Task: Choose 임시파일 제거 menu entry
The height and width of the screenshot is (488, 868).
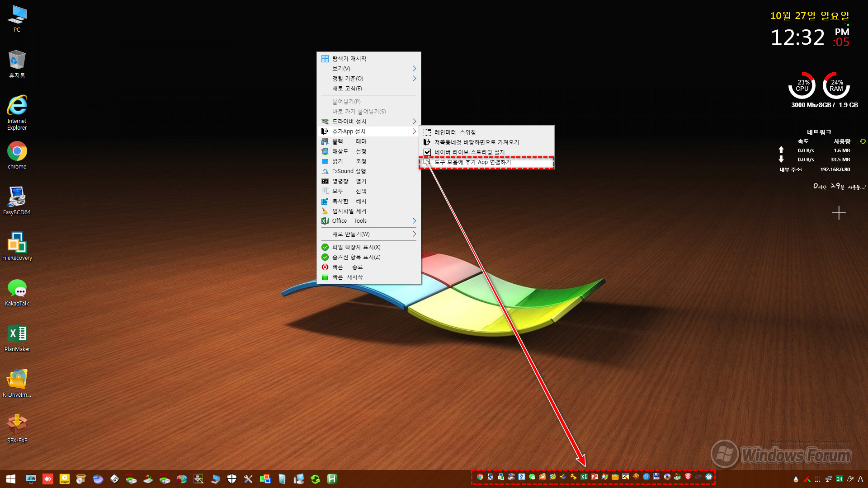Action: pyautogui.click(x=368, y=211)
